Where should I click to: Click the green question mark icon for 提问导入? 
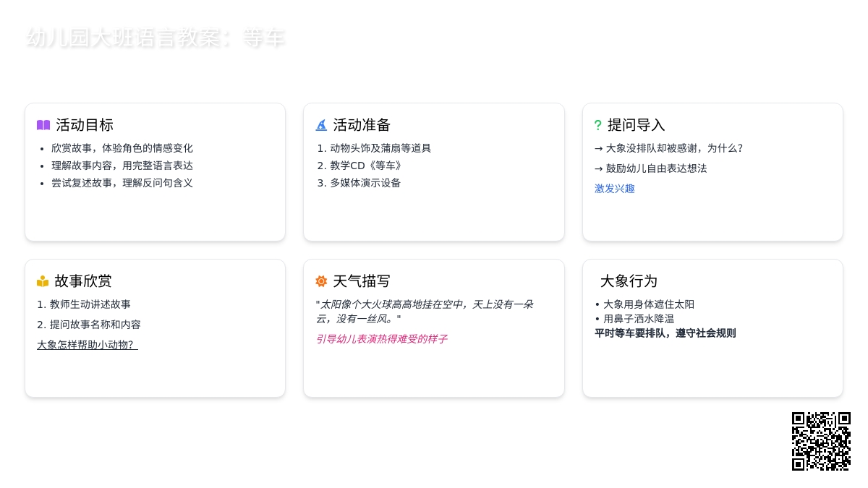[598, 124]
